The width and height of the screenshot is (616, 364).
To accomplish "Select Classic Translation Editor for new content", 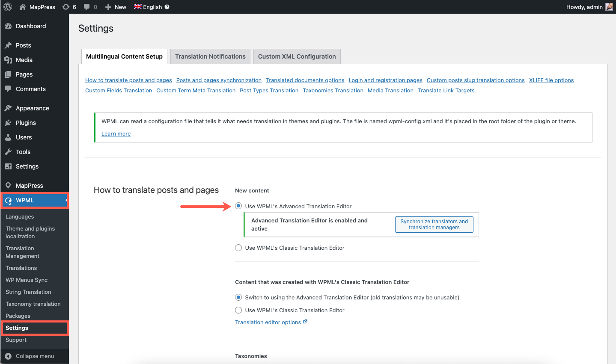I will (238, 248).
